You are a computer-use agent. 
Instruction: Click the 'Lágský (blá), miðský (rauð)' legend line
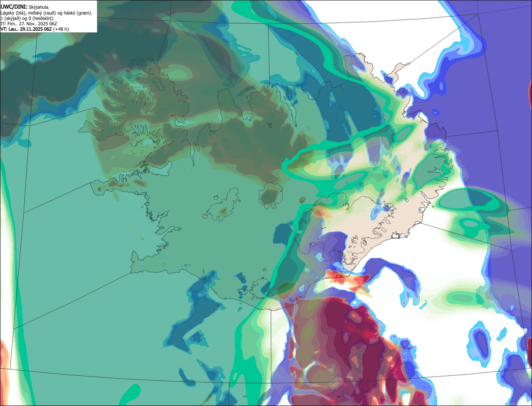click(x=47, y=13)
